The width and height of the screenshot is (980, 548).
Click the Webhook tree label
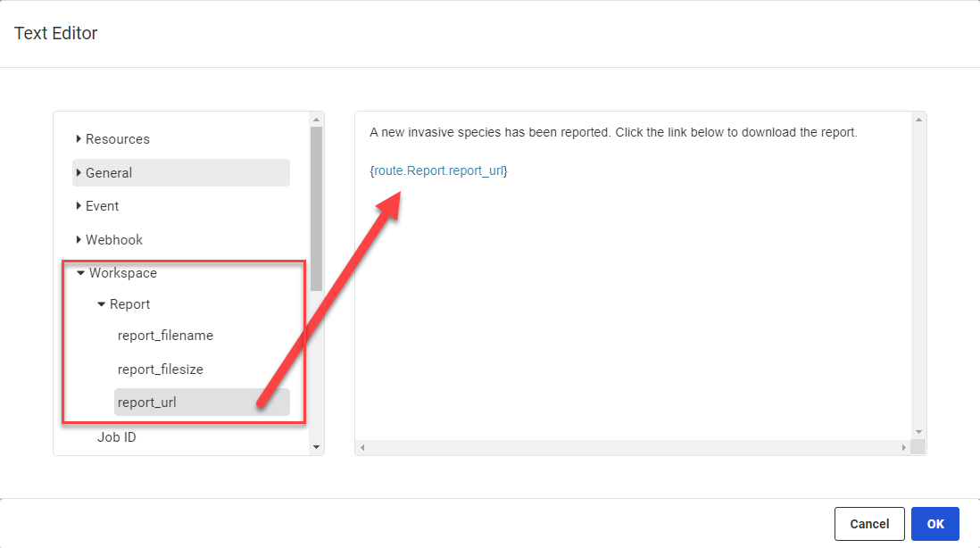[x=114, y=240]
